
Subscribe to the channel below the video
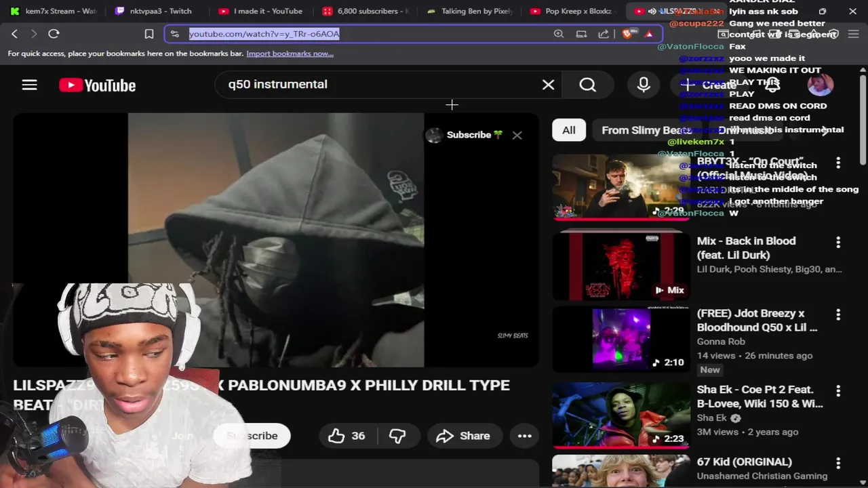(x=252, y=436)
